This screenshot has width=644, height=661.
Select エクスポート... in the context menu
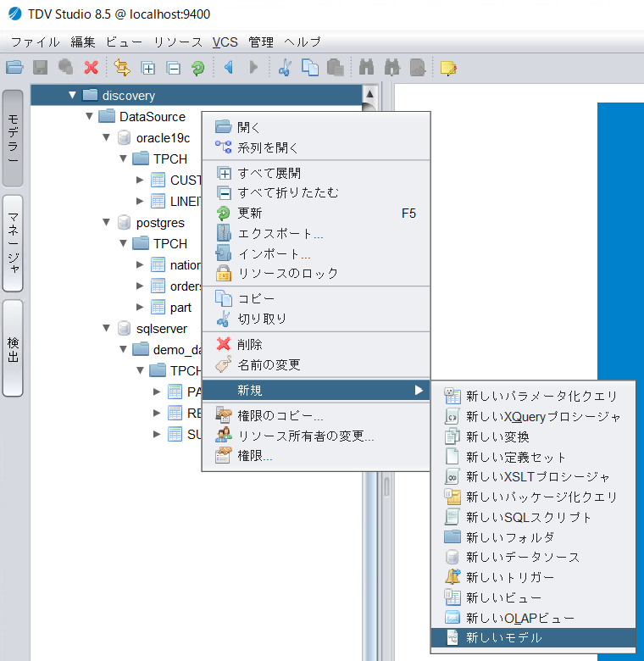point(316,233)
